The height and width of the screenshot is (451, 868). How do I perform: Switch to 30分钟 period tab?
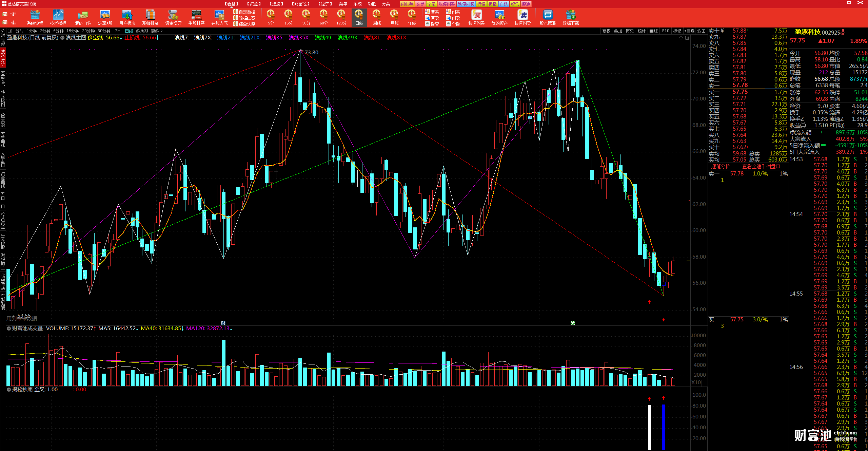click(88, 31)
